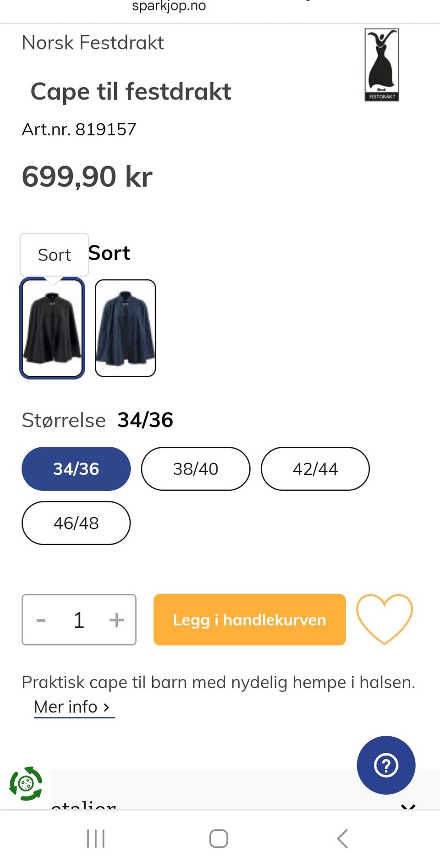Select size 34/36
The image size is (440, 868).
pyautogui.click(x=76, y=469)
